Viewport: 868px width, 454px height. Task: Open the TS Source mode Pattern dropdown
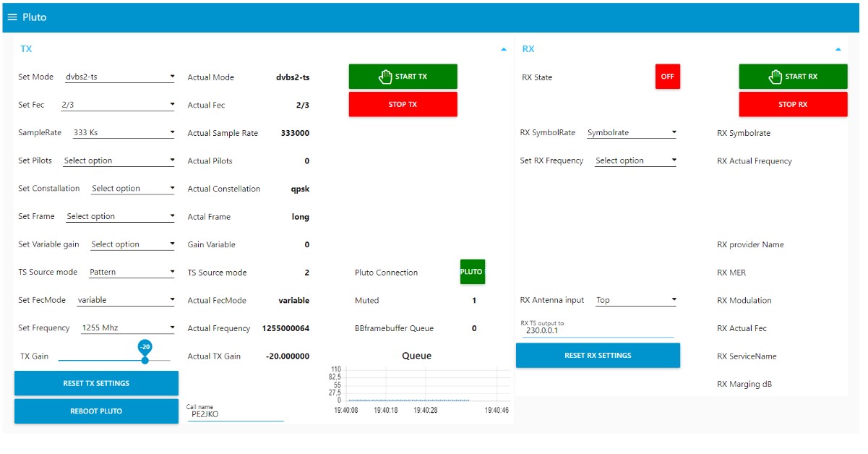click(x=132, y=273)
